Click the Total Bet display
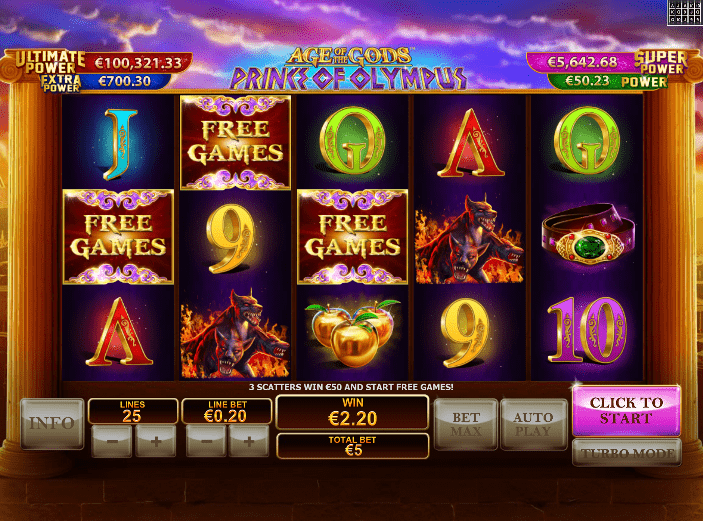This screenshot has width=703, height=521. (352, 446)
